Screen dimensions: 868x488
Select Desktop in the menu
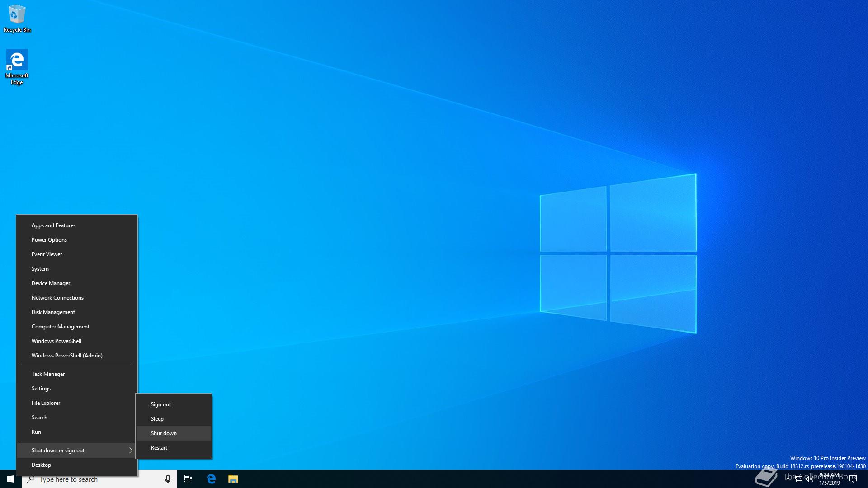pyautogui.click(x=77, y=465)
